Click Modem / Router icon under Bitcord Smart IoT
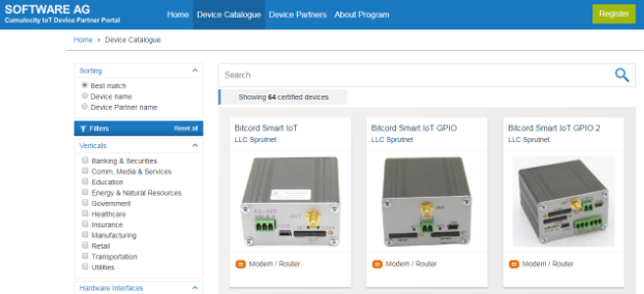Screen dimensions: 644x294 [240, 264]
